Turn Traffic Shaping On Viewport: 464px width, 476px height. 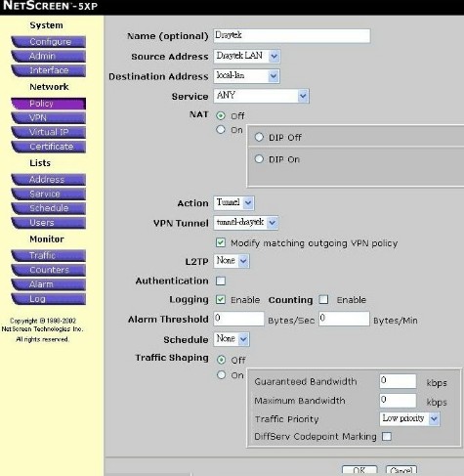[x=221, y=374]
